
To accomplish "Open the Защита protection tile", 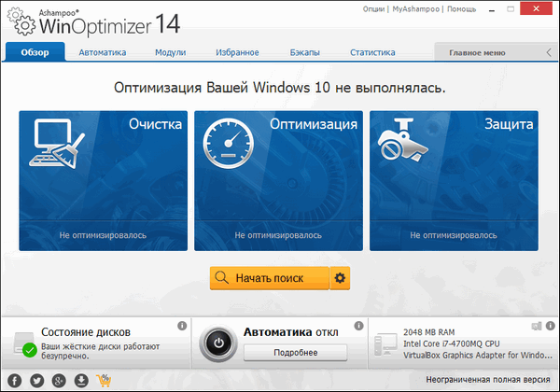I will click(454, 181).
